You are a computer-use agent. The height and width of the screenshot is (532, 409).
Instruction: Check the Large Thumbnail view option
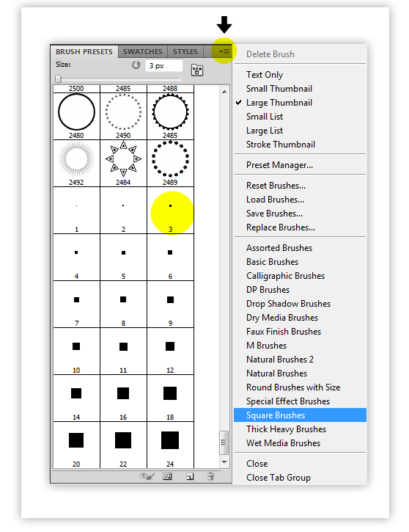(x=279, y=103)
